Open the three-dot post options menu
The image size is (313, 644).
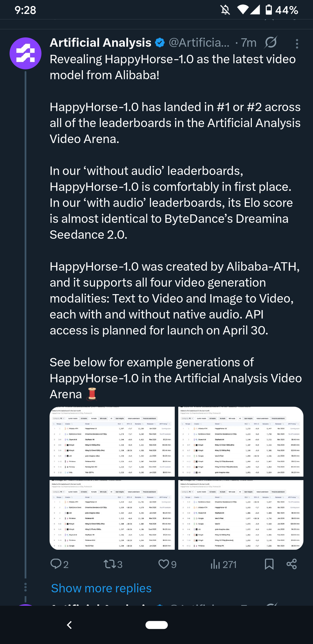pyautogui.click(x=297, y=44)
